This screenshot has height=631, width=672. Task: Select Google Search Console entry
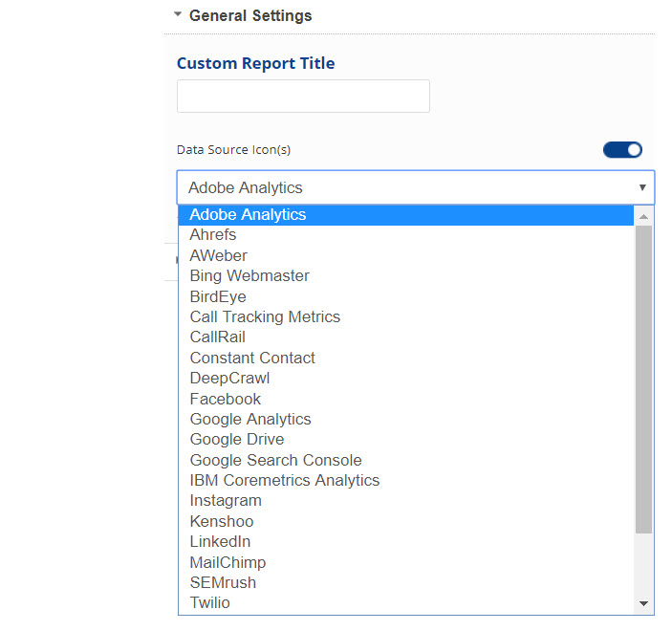click(275, 460)
